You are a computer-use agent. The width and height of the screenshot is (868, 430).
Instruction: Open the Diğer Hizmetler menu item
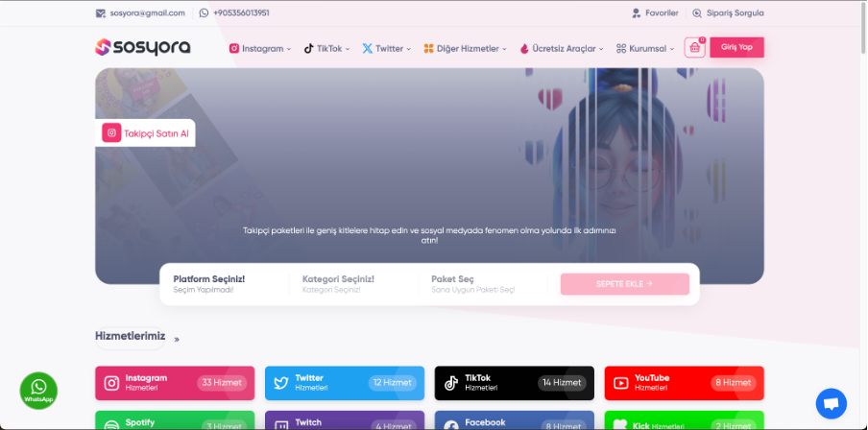(x=466, y=49)
